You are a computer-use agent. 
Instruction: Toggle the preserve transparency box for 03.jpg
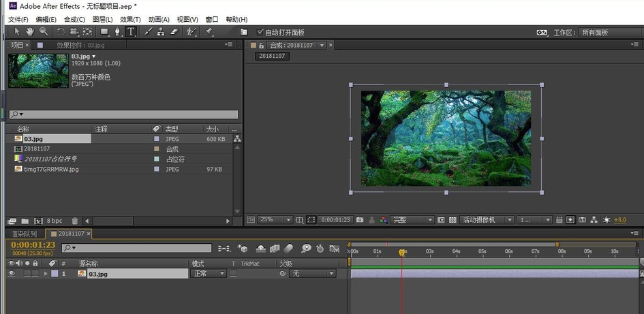[x=233, y=273]
